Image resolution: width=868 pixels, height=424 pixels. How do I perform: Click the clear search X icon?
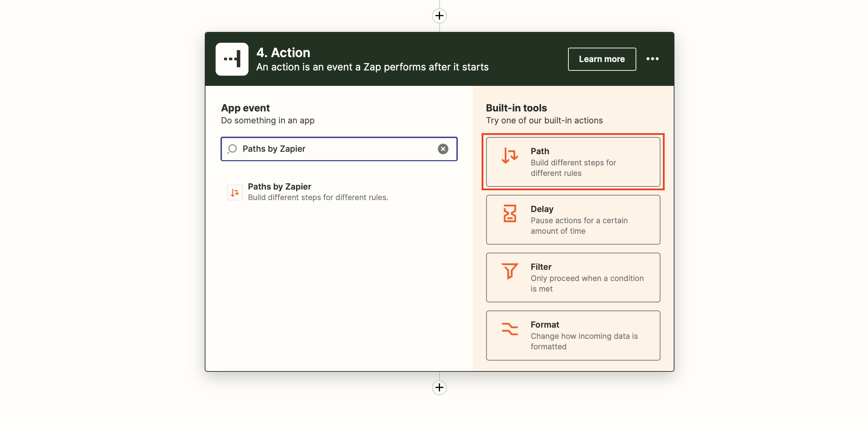point(443,149)
